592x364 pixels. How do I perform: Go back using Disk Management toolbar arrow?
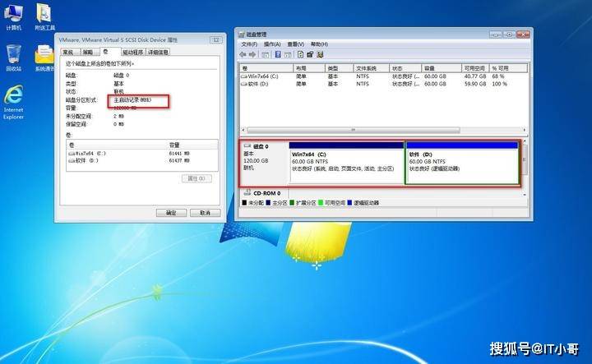(x=243, y=55)
